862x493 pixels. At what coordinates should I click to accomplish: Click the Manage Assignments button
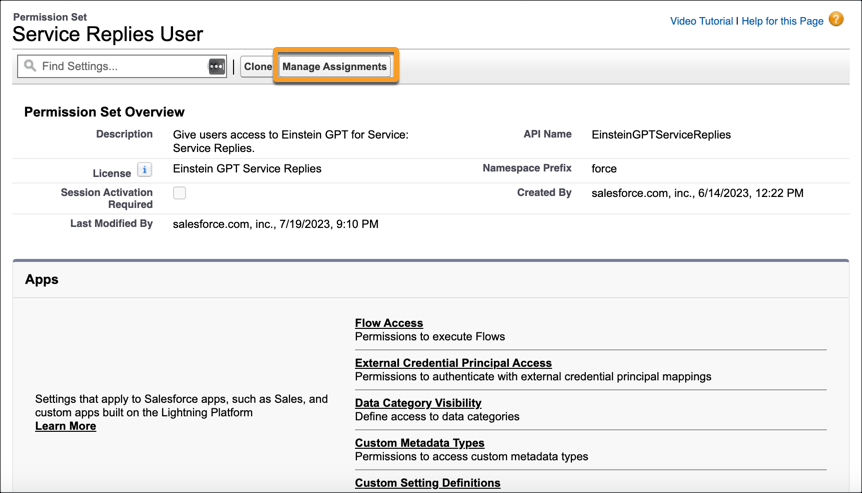pyautogui.click(x=334, y=67)
